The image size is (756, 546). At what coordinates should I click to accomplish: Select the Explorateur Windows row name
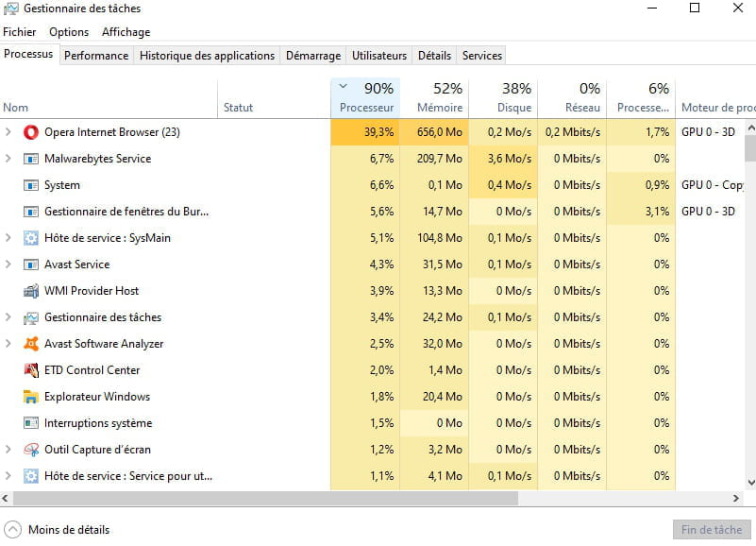[x=97, y=397]
